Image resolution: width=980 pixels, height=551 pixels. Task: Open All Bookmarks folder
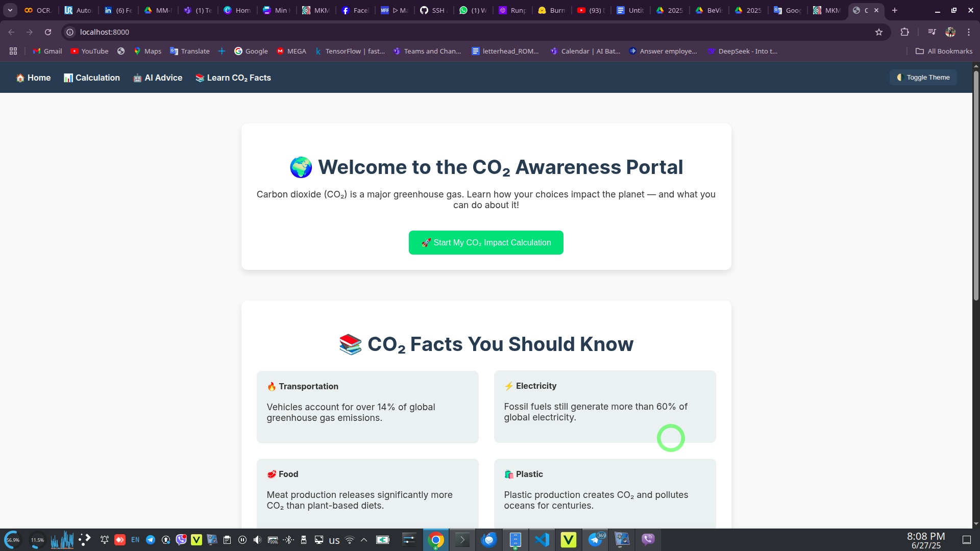coord(944,51)
